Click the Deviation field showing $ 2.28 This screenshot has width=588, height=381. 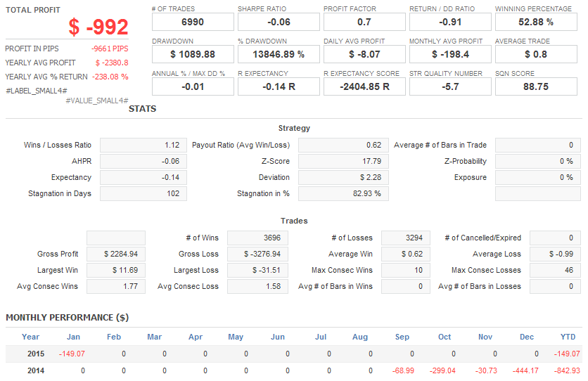click(343, 177)
